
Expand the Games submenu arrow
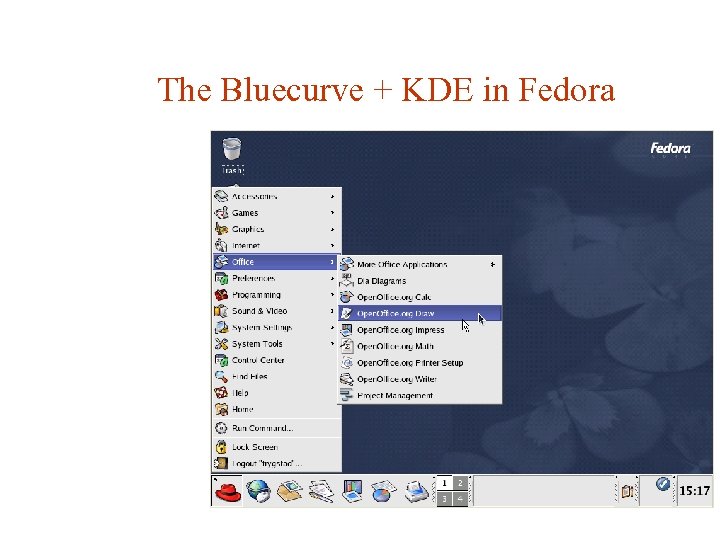point(332,213)
